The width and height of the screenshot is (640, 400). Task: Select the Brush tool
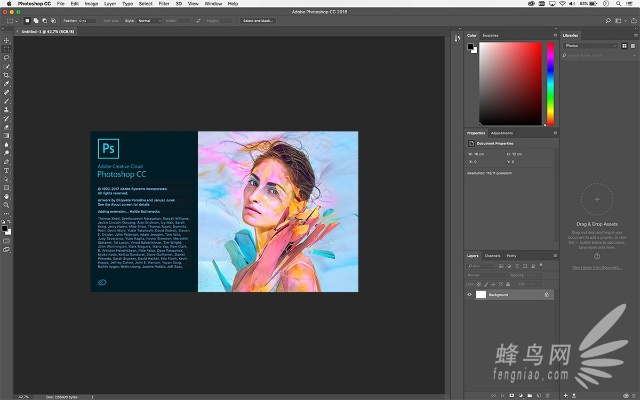pos(6,101)
